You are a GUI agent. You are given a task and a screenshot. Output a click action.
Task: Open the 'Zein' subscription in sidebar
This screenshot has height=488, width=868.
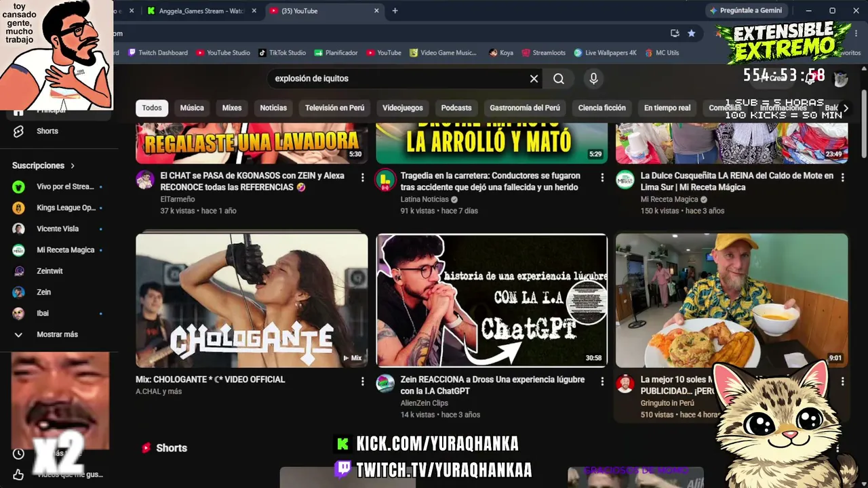tap(58, 292)
